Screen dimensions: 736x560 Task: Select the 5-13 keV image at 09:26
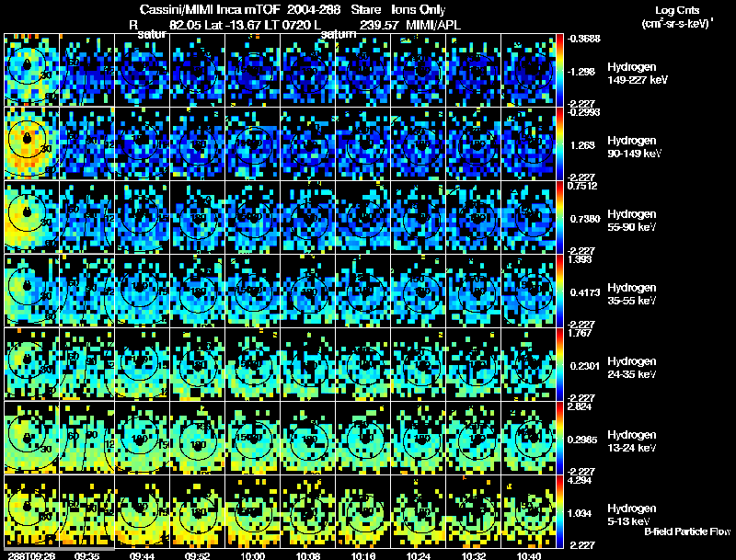31,511
